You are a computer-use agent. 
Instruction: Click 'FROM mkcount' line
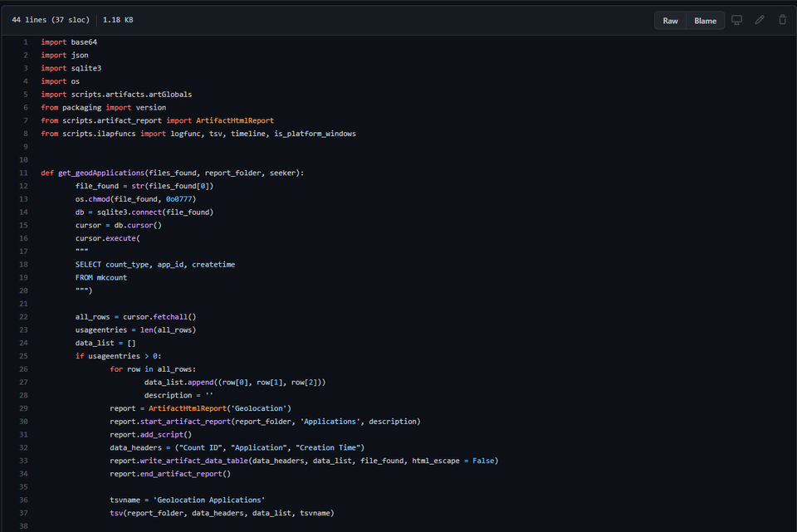pyautogui.click(x=101, y=277)
